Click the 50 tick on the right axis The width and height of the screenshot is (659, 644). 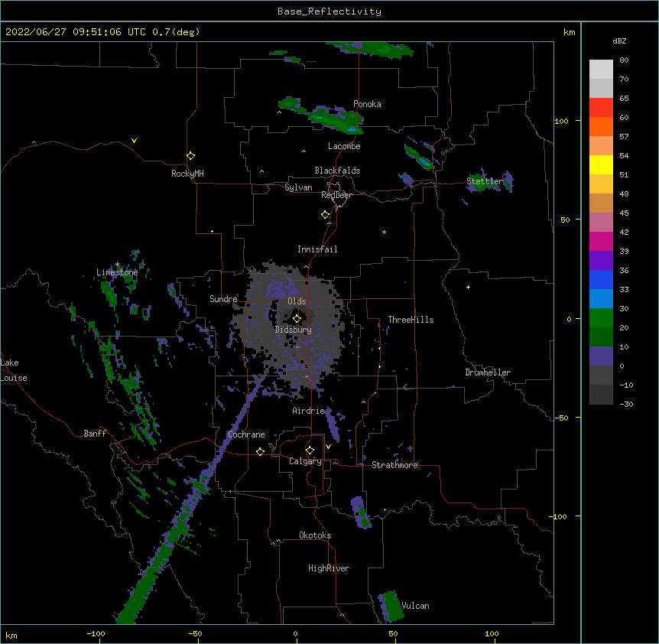[565, 220]
